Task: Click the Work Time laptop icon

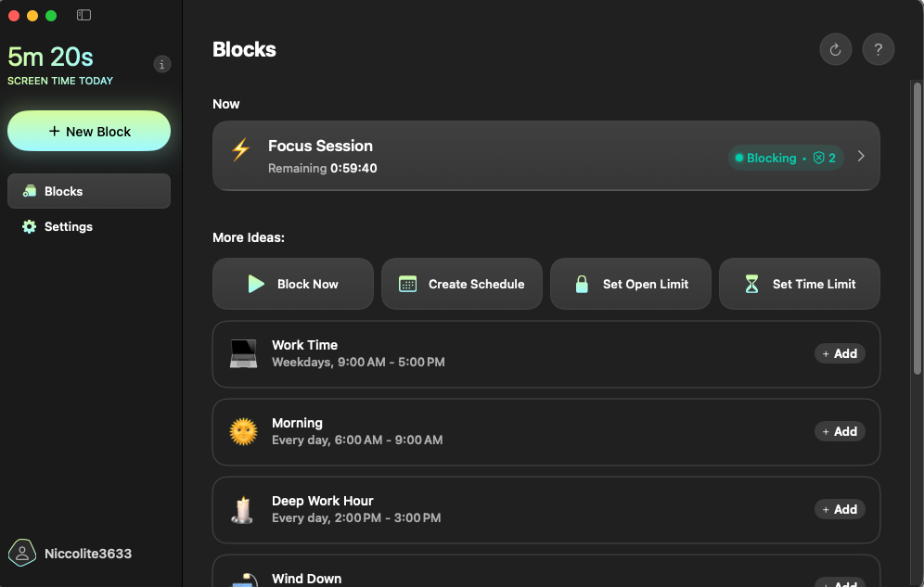Action: click(243, 354)
